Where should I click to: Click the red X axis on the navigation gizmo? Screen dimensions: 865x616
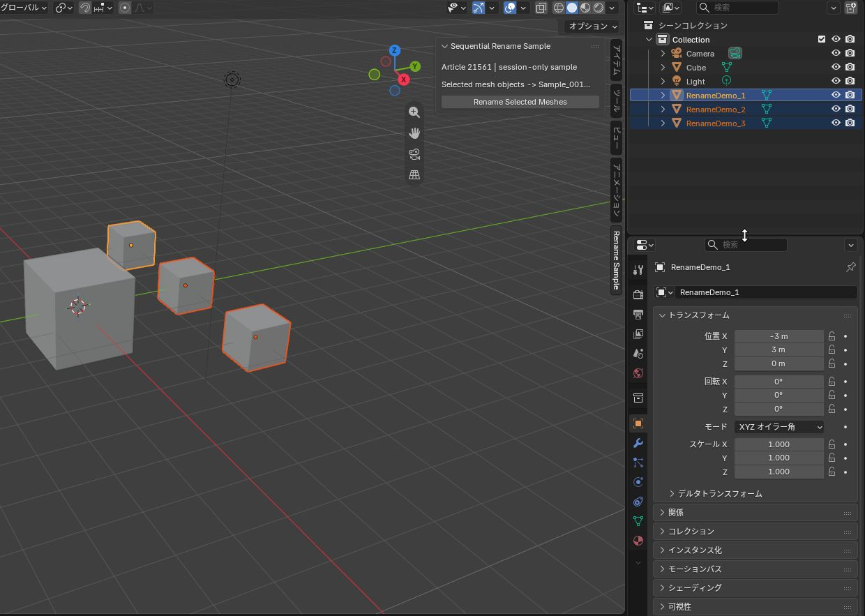[403, 80]
